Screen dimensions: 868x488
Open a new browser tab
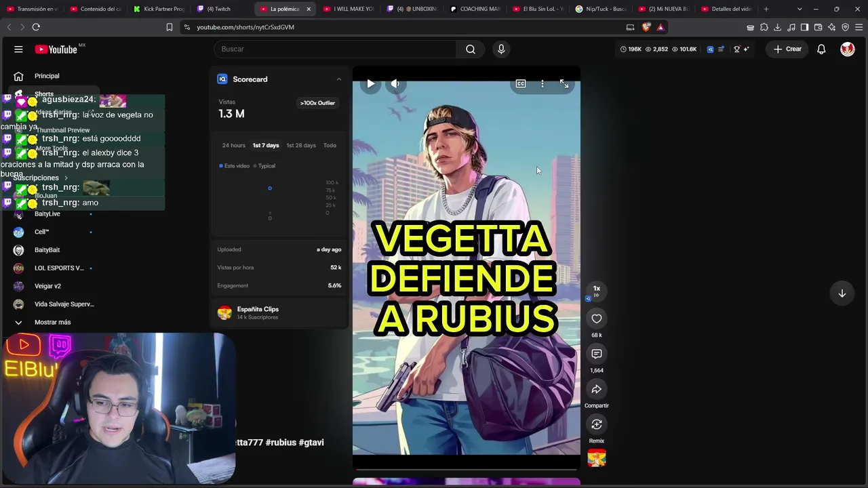click(766, 9)
